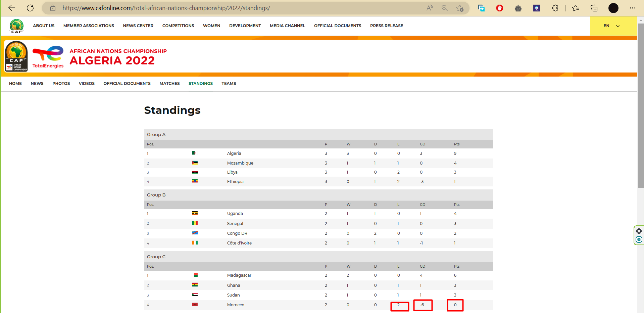This screenshot has height=313, width=644.
Task: Open the user profile avatar
Action: pos(613,8)
